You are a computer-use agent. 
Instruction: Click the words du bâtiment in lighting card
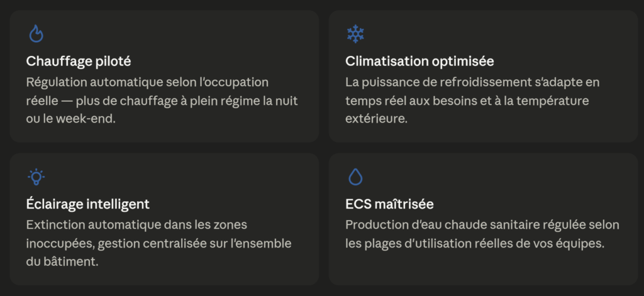[x=62, y=261]
